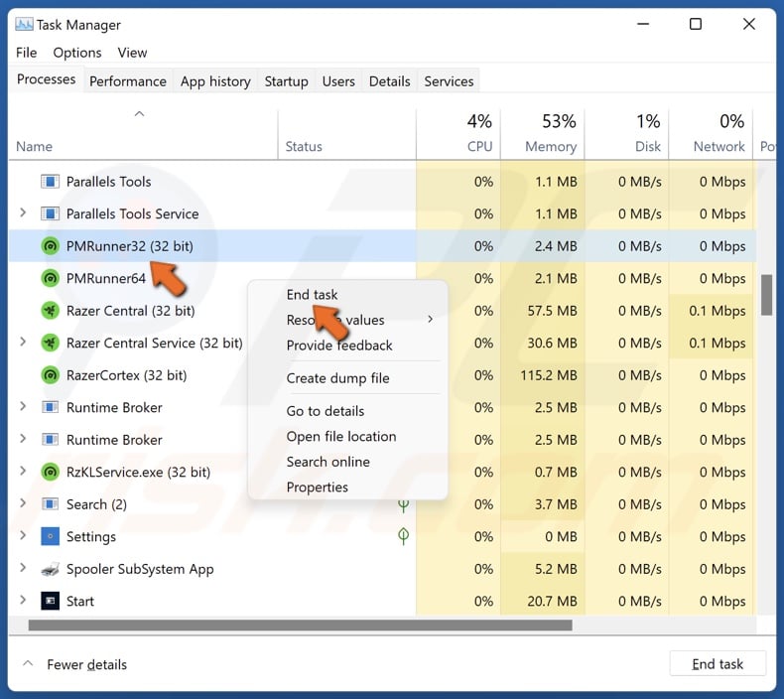Switch to the Performance tab
The width and height of the screenshot is (784, 699).
tap(128, 81)
